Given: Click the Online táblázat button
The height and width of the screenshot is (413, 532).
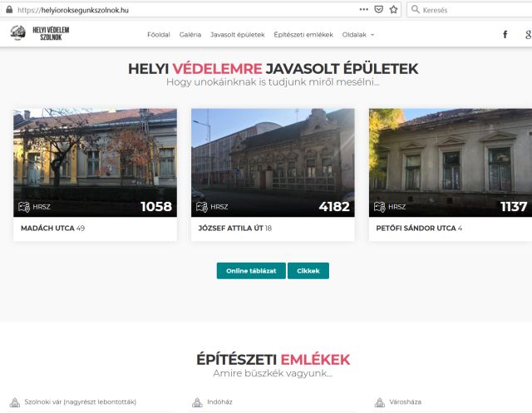Looking at the screenshot, I should [251, 271].
